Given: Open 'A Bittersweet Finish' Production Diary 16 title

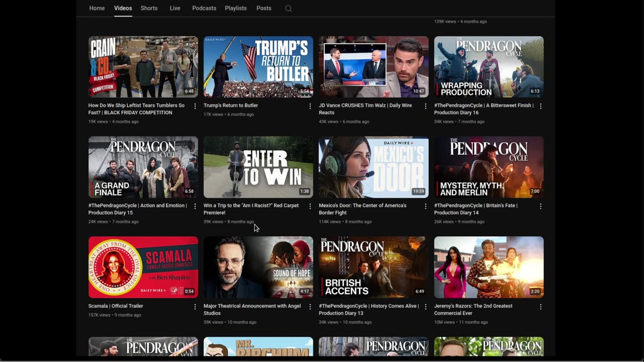Looking at the screenshot, I should (x=484, y=109).
